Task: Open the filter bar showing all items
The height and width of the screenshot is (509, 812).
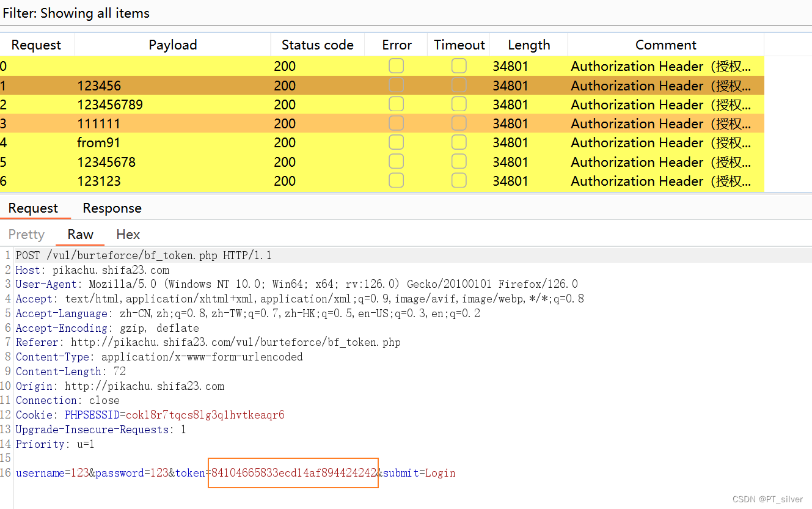Action: (406, 13)
